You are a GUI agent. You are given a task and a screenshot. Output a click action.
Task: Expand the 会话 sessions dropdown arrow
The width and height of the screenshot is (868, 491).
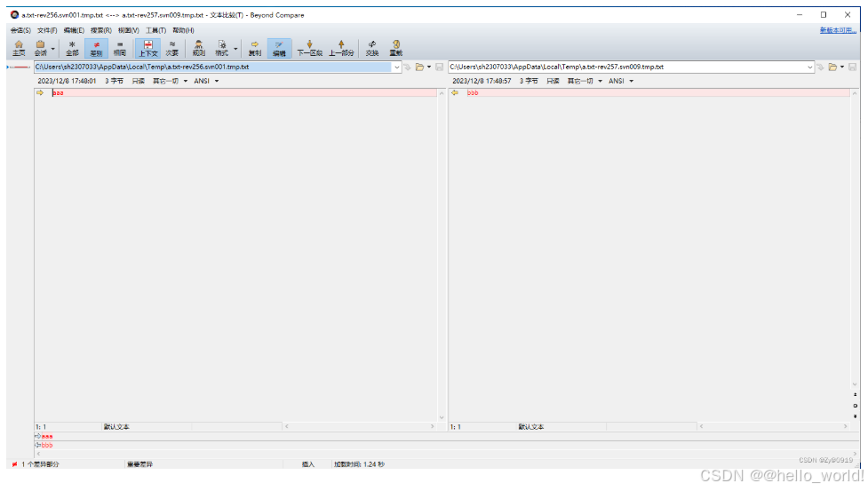click(53, 49)
